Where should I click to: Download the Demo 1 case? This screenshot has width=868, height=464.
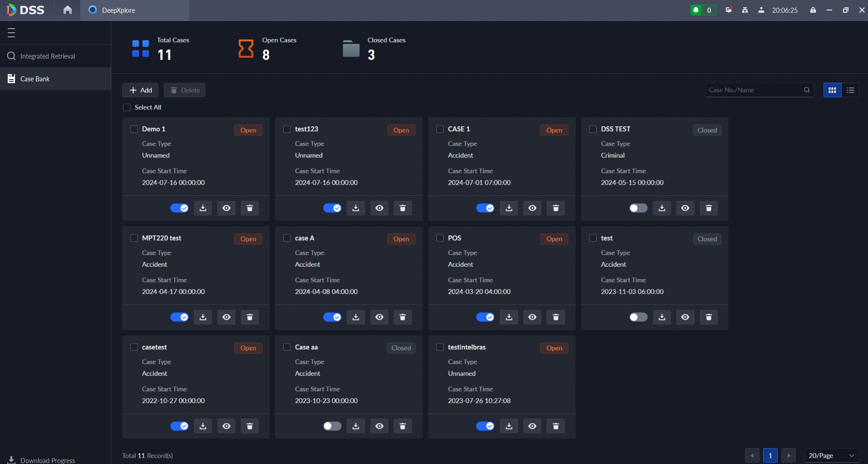(203, 208)
